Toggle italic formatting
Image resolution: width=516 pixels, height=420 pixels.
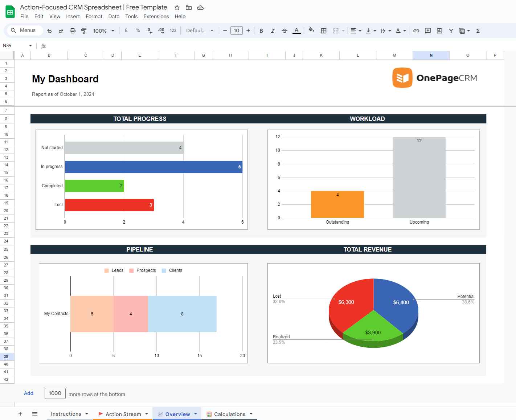[273, 30]
